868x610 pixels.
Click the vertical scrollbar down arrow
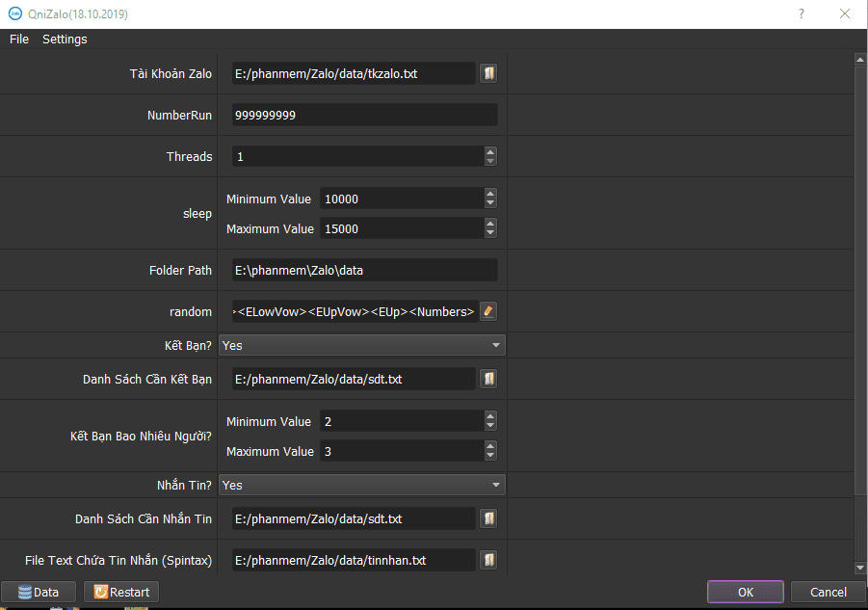click(x=860, y=569)
